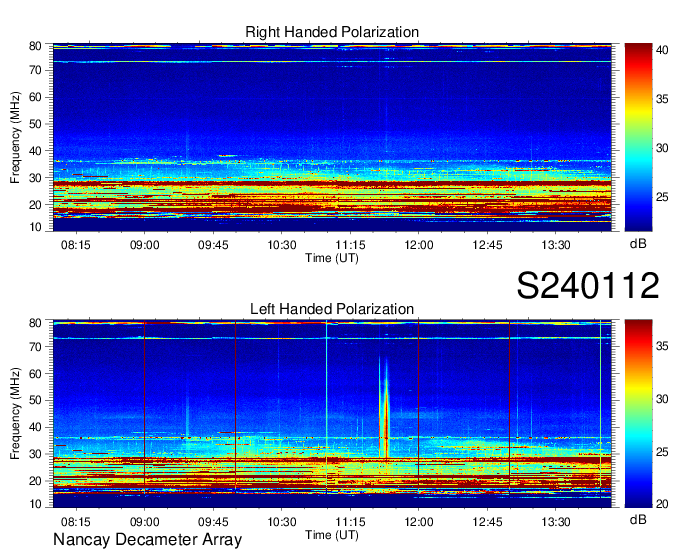
Task: Click "10:30" tick on right-handed time axis
Action: coord(281,245)
